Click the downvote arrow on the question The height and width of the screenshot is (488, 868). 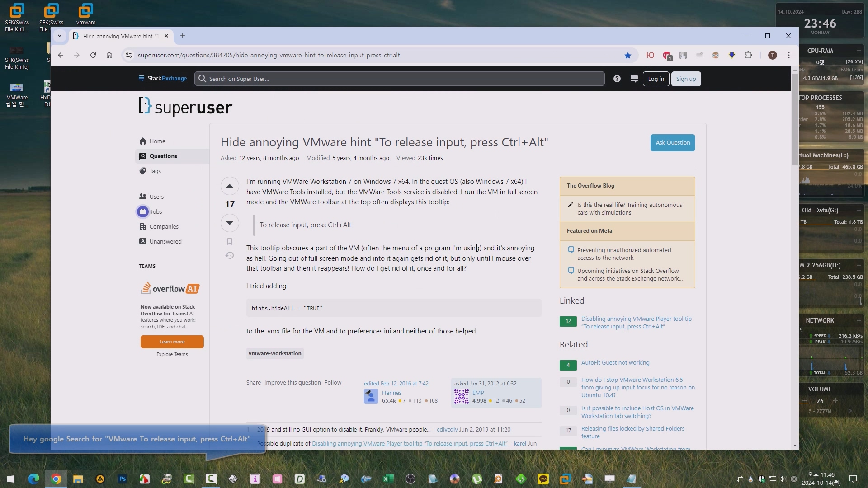click(x=230, y=223)
